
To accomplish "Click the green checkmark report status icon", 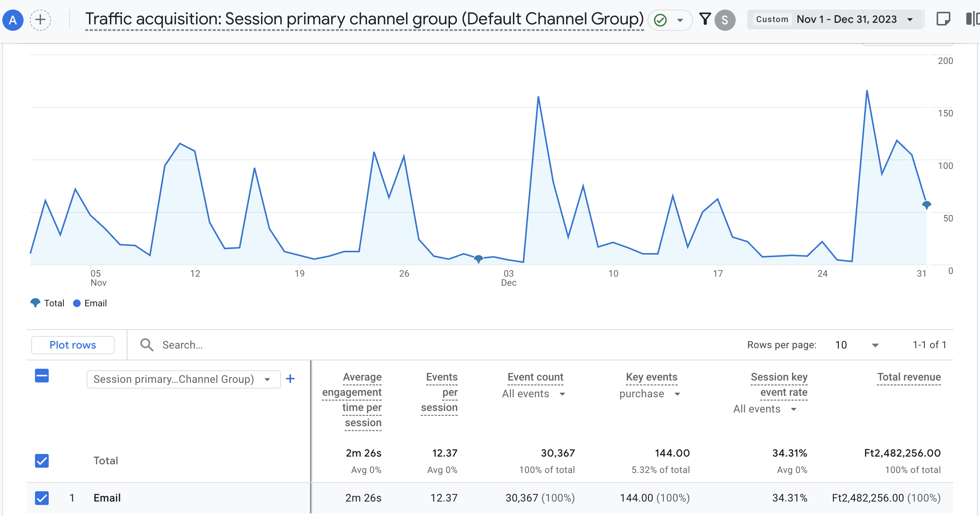I will 660,20.
